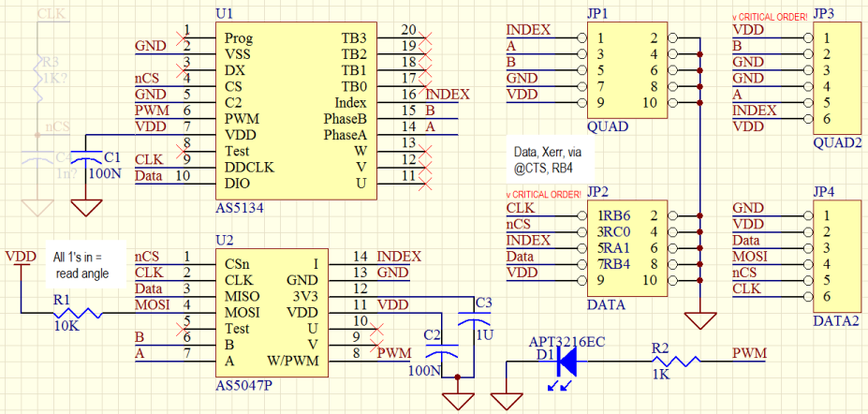Select the U1 AS5134 component body
868x414 pixels.
[296, 111]
